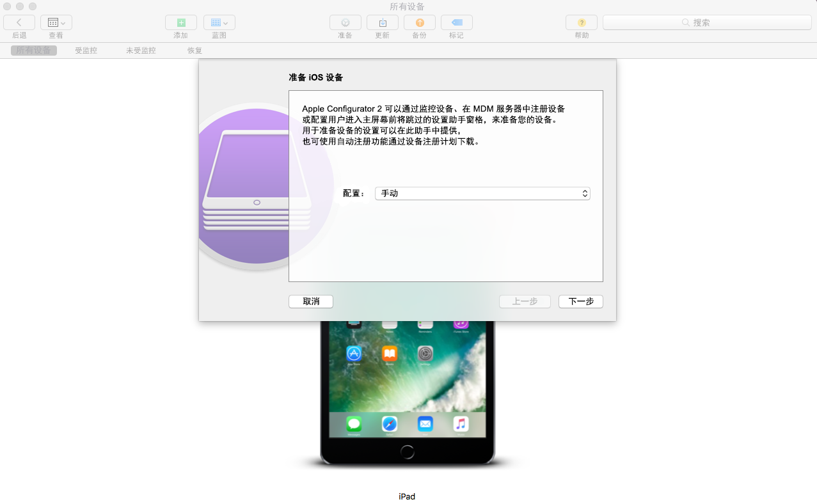
Task: Click 下一步 to continue setup
Action: (581, 301)
